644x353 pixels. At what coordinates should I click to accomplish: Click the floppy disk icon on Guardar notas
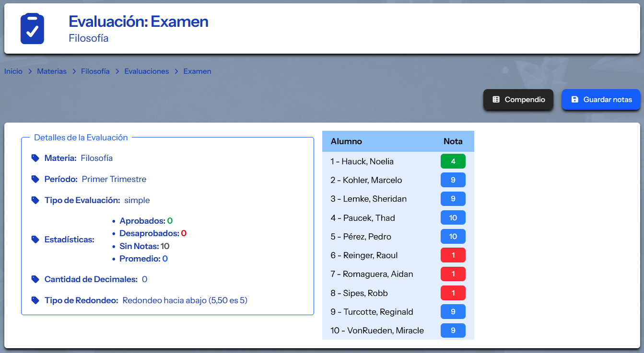(x=574, y=100)
